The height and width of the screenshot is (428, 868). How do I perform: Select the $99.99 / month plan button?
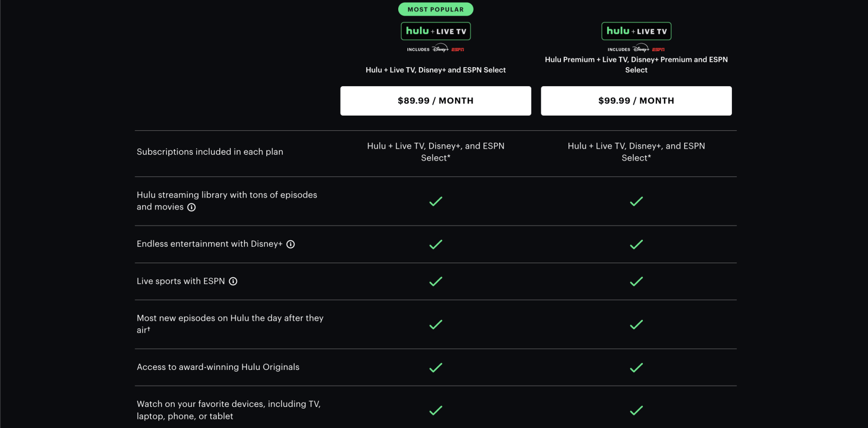636,101
